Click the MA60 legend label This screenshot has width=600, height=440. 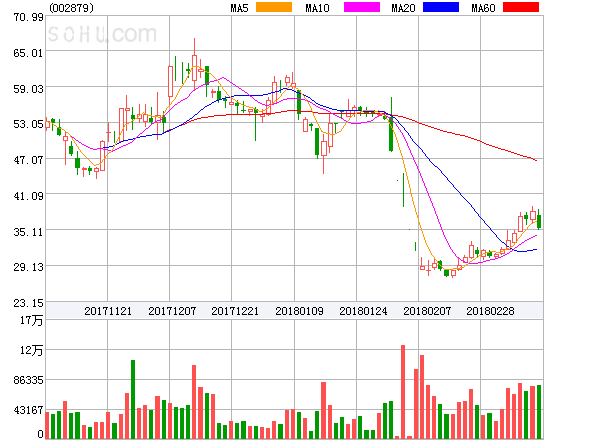[483, 8]
